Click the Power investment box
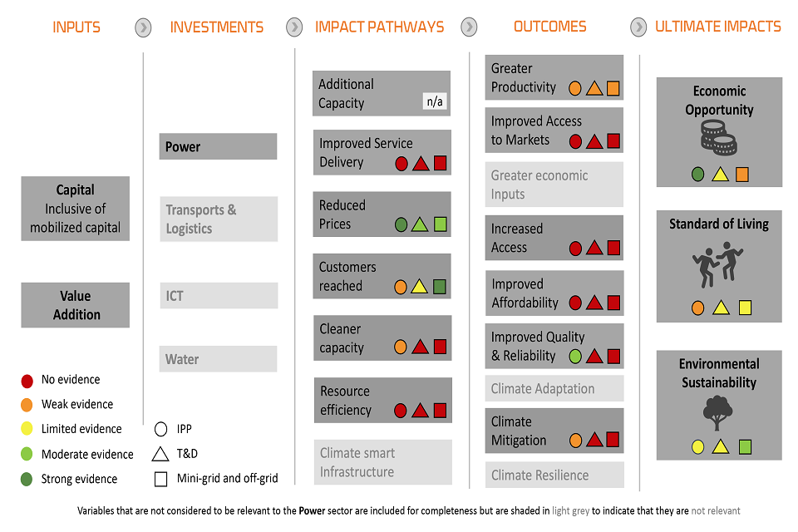The image size is (798, 532). coord(218,146)
